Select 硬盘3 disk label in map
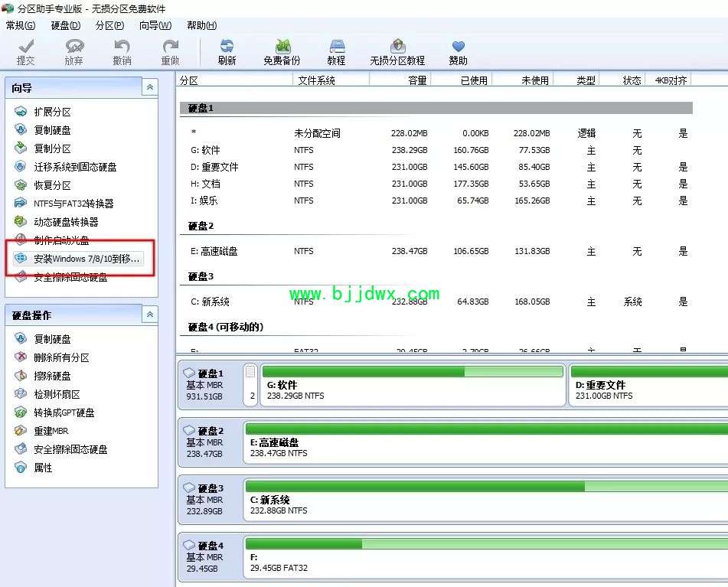 [210, 500]
